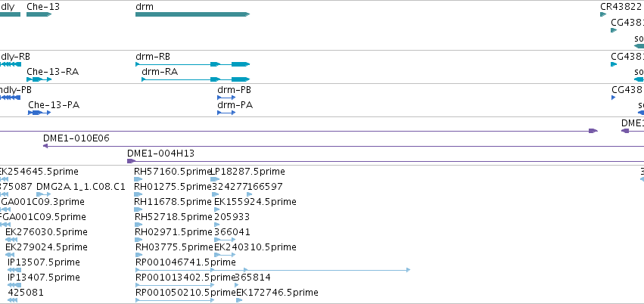Click the DMG2A.1_1.C08.C1 EST label
The height and width of the screenshot is (304, 644).
click(81, 187)
